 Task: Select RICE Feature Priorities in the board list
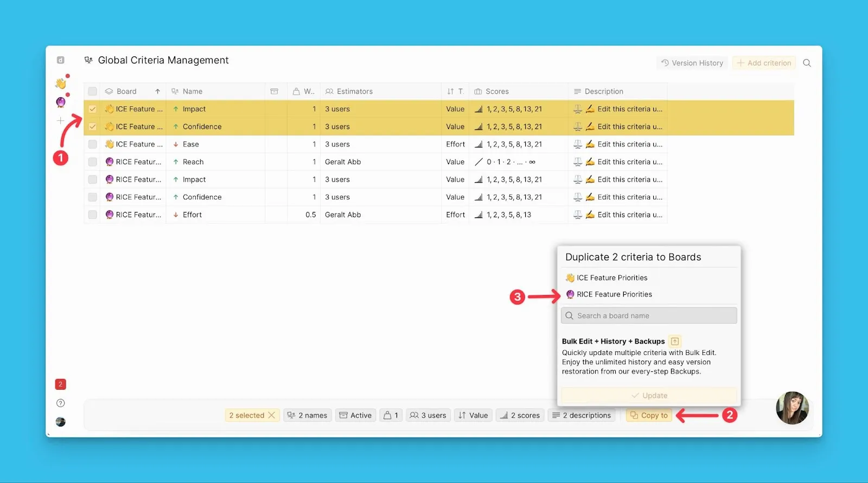pyautogui.click(x=614, y=294)
